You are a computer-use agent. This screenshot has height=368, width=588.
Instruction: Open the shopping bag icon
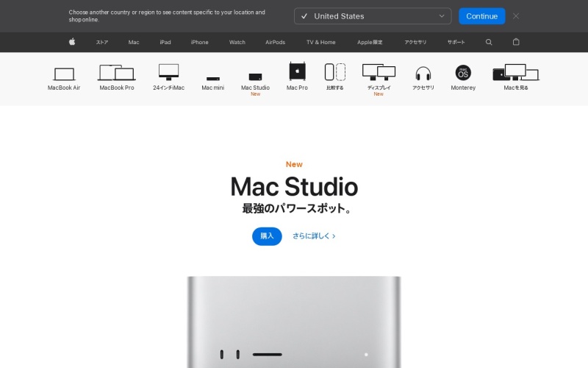[x=516, y=42]
